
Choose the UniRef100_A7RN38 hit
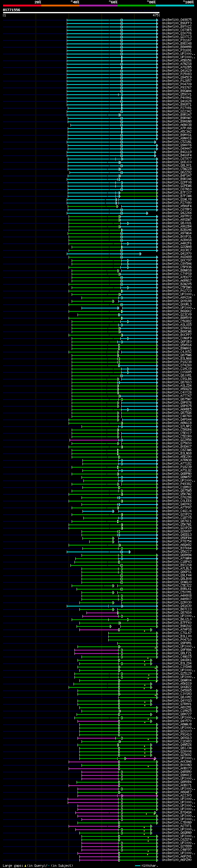pyautogui.click(x=177, y=460)
